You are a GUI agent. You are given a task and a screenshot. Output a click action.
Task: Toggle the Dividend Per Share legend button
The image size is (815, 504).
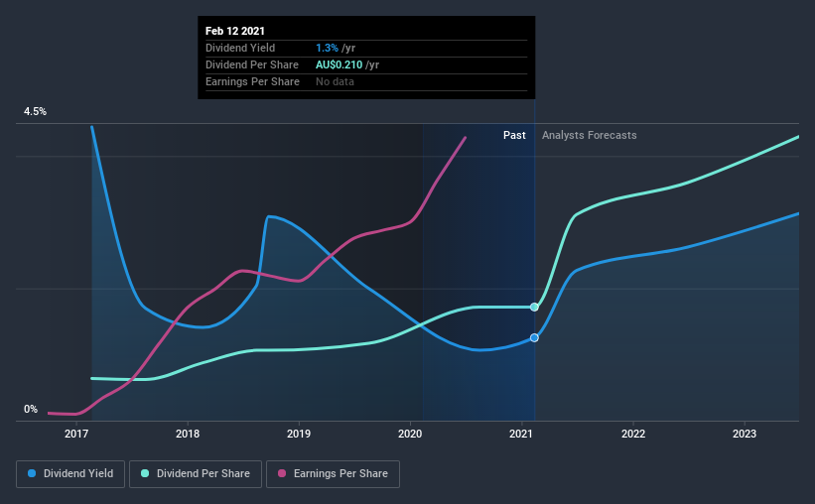[196, 474]
